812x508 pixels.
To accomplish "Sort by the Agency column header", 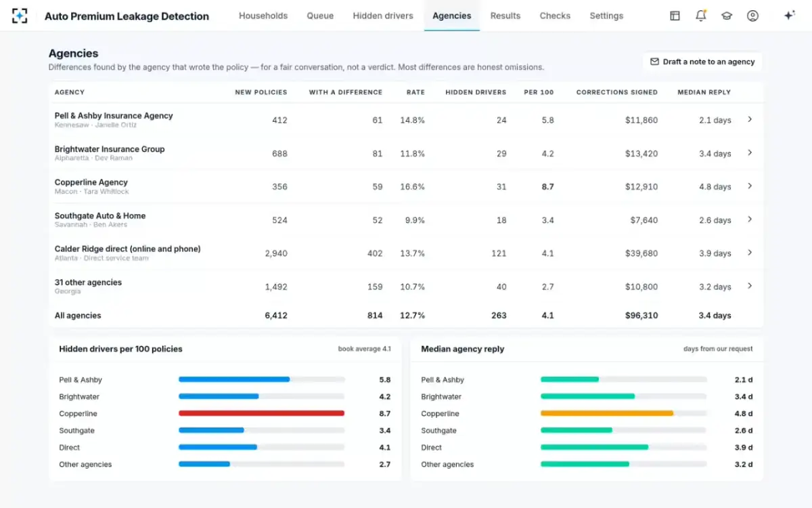I will [x=70, y=92].
